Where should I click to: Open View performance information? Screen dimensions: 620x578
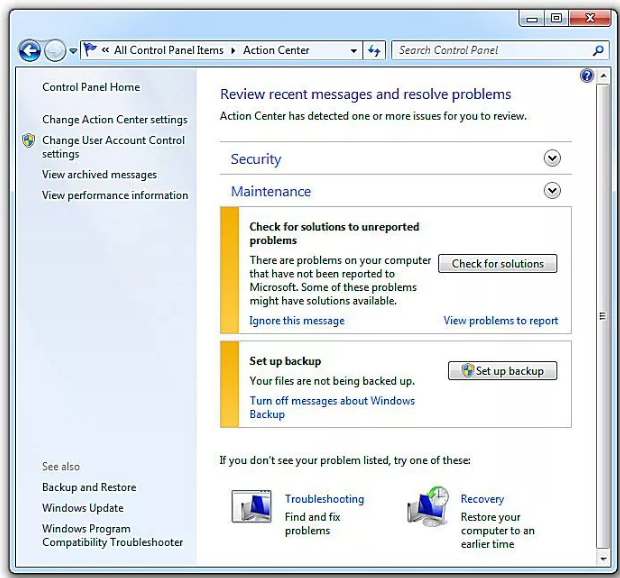click(x=115, y=195)
